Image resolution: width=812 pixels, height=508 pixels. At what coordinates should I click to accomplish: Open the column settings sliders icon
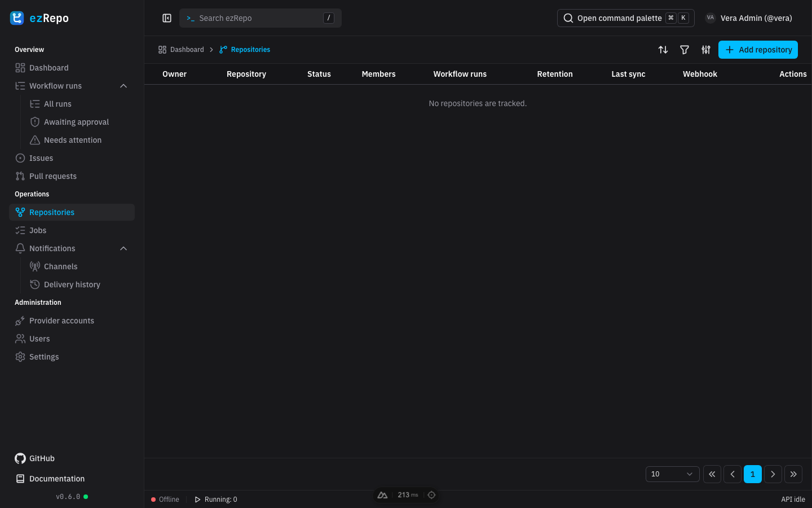[x=706, y=50]
